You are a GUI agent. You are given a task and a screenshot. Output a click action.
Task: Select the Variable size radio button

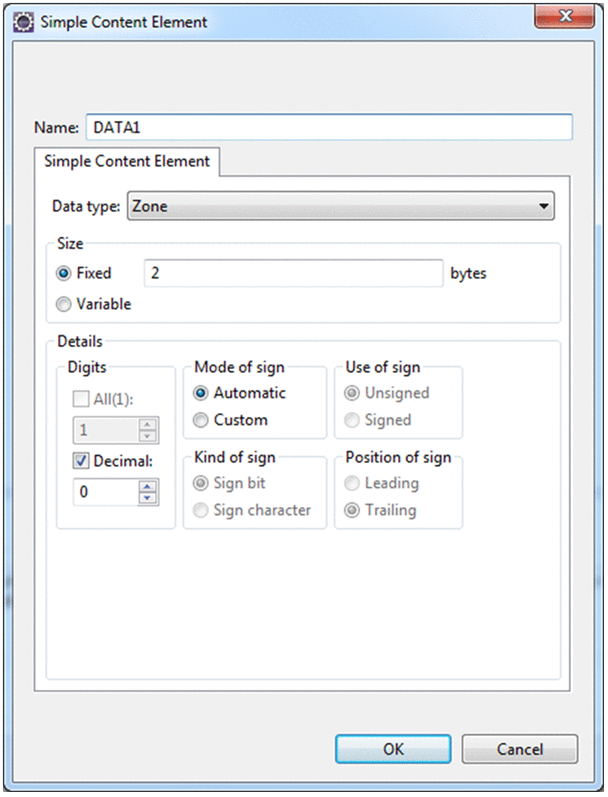[x=64, y=304]
